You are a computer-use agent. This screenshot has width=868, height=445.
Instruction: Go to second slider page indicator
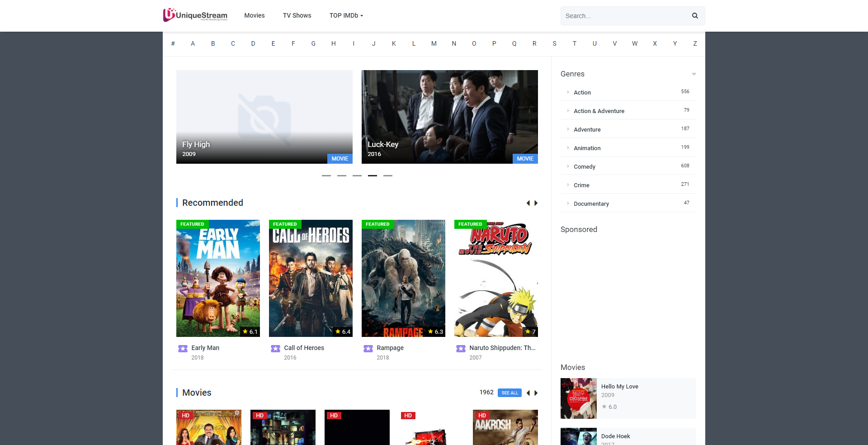pos(342,175)
